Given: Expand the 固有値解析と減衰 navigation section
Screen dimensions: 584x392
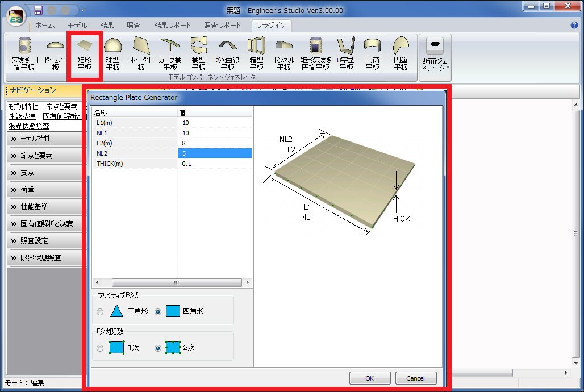Looking at the screenshot, I should point(45,224).
